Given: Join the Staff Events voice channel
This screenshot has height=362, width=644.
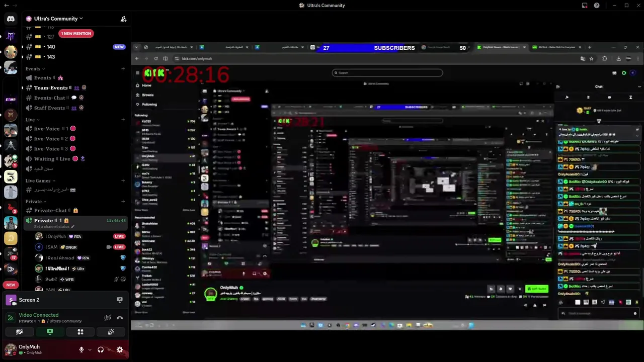Looking at the screenshot, I should tap(75, 108).
